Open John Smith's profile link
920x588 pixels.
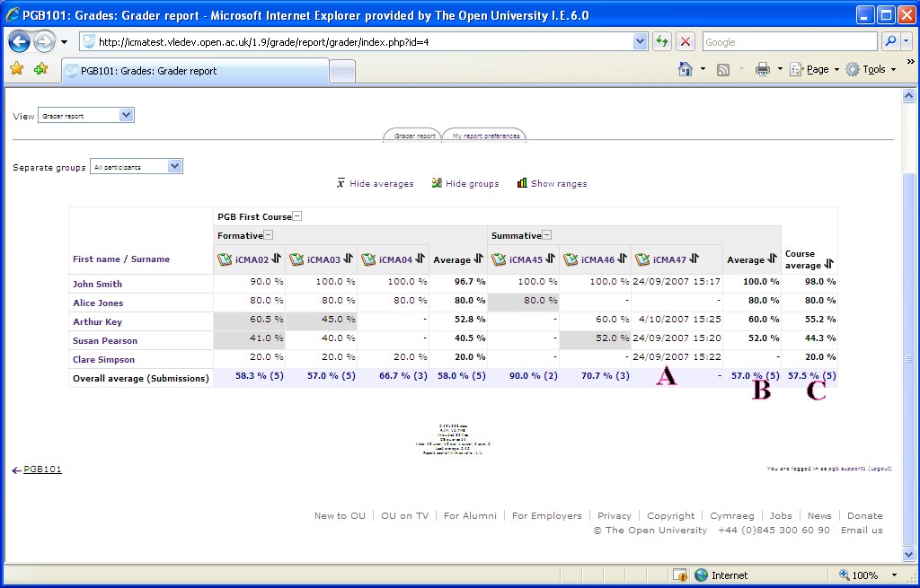click(97, 284)
